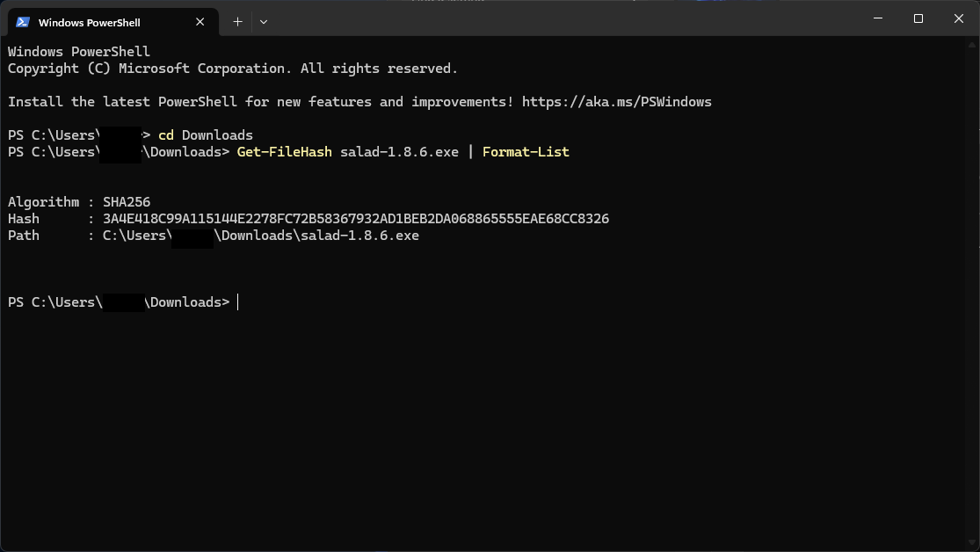Click the Copyright Microsoft Corporation line
This screenshot has width=980, height=552.
[x=233, y=69]
